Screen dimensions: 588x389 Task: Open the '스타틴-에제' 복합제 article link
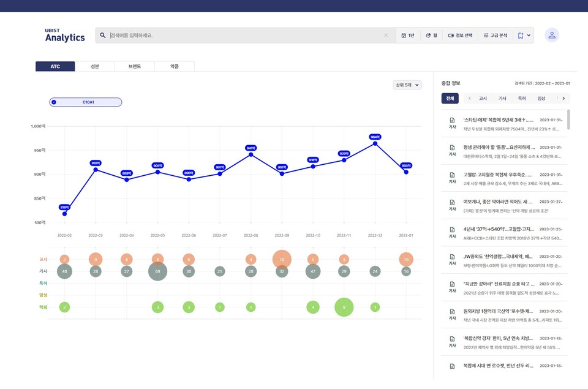point(499,118)
